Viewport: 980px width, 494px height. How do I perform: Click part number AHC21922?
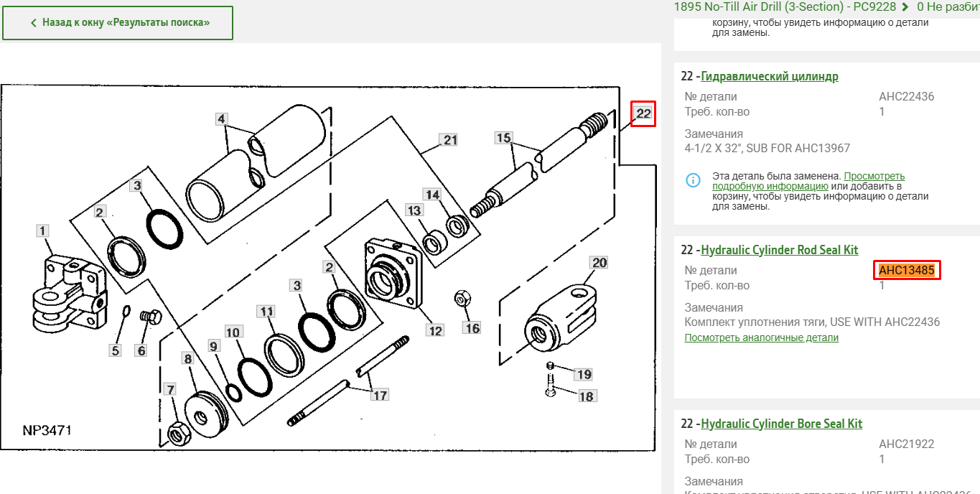click(907, 444)
